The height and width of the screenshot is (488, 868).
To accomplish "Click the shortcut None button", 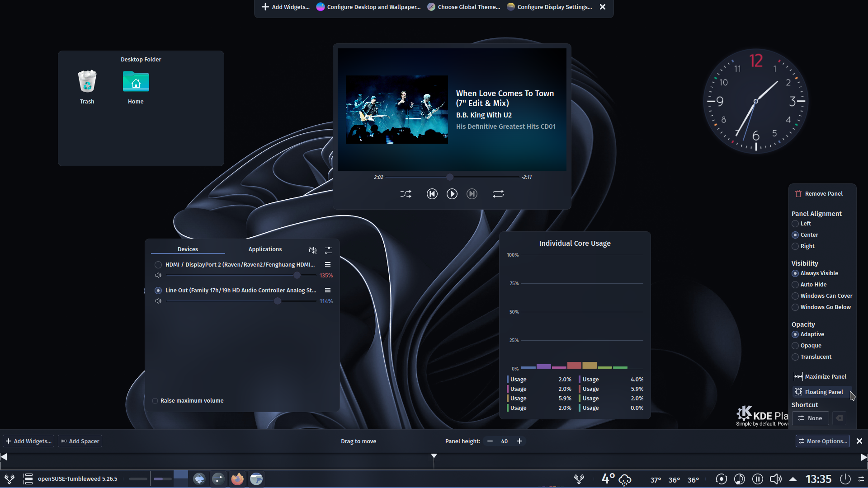I will pyautogui.click(x=810, y=418).
